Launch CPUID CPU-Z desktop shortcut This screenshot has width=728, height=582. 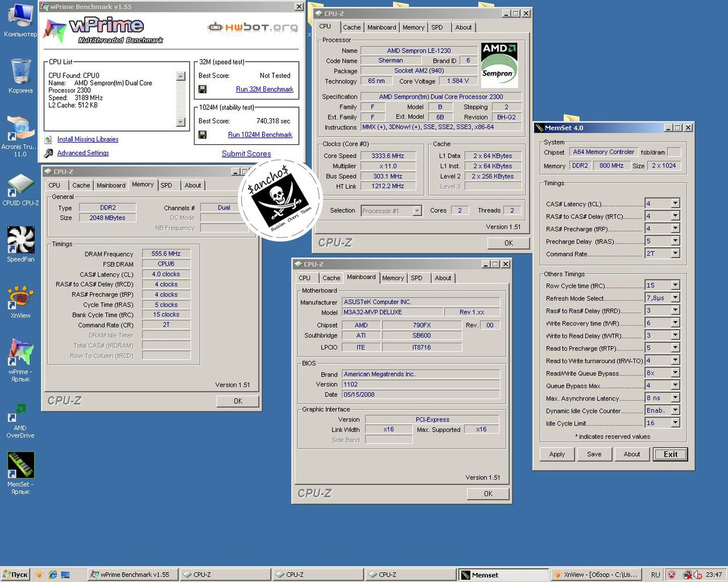[x=20, y=189]
